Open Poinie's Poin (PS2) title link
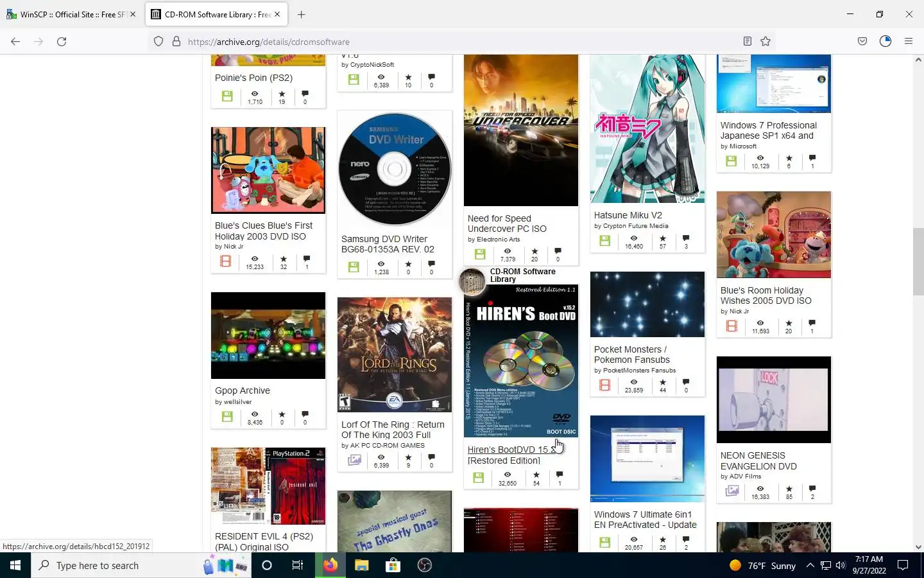 coord(253,78)
